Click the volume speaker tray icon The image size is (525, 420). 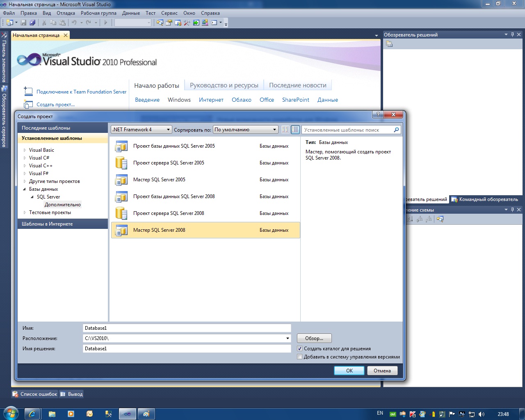[x=482, y=414]
